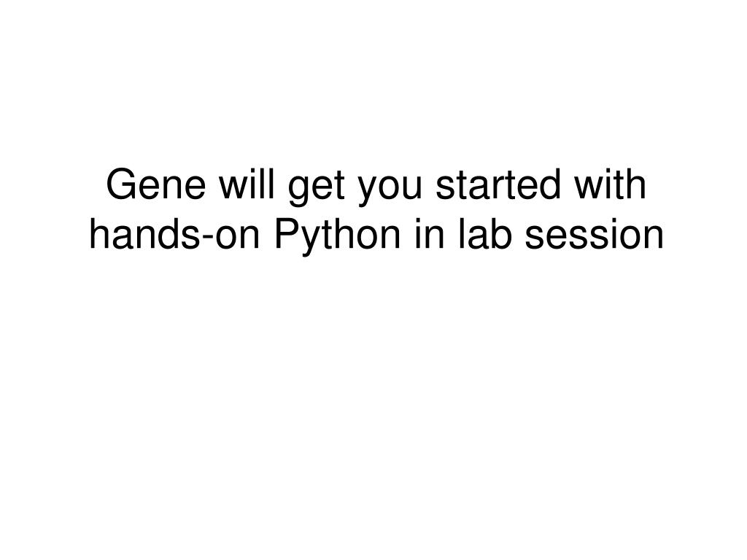Click the capital "P" in Python

point(289,233)
